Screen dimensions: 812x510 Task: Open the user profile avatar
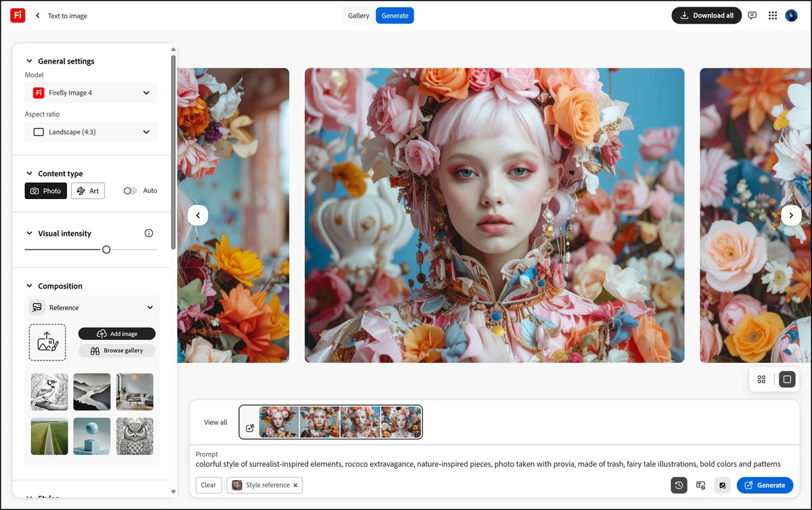[x=791, y=16]
